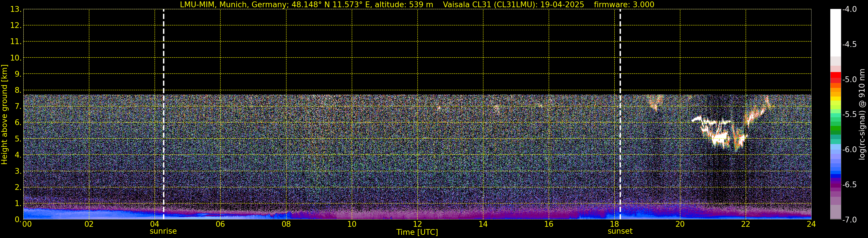Click the 'Height above ground [km]' axis title
Screen dimensions: 868x238
(4, 115)
